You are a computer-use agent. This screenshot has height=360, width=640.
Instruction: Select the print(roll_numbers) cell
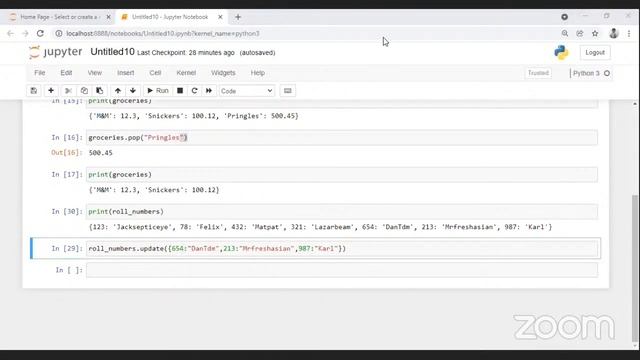pos(342,212)
